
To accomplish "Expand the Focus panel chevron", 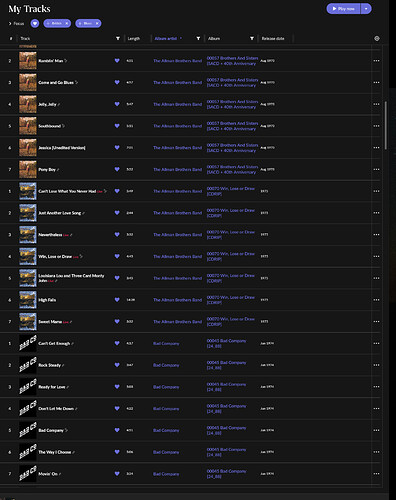I will click(x=10, y=23).
